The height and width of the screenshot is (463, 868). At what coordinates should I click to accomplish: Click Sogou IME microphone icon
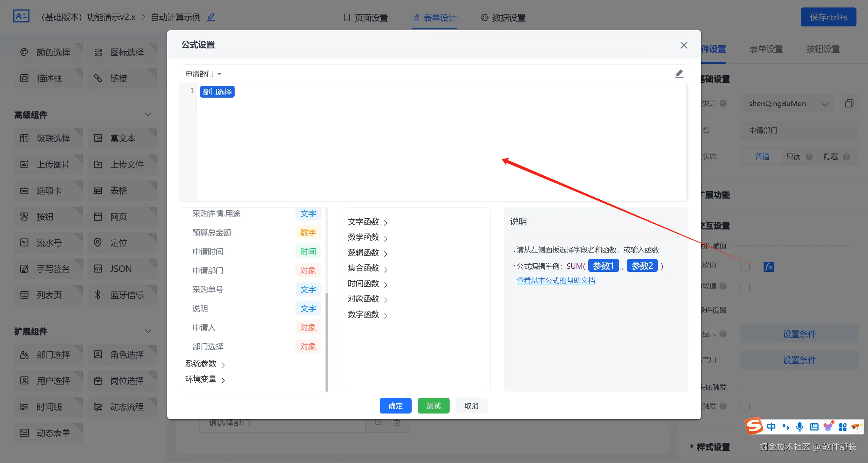point(800,427)
